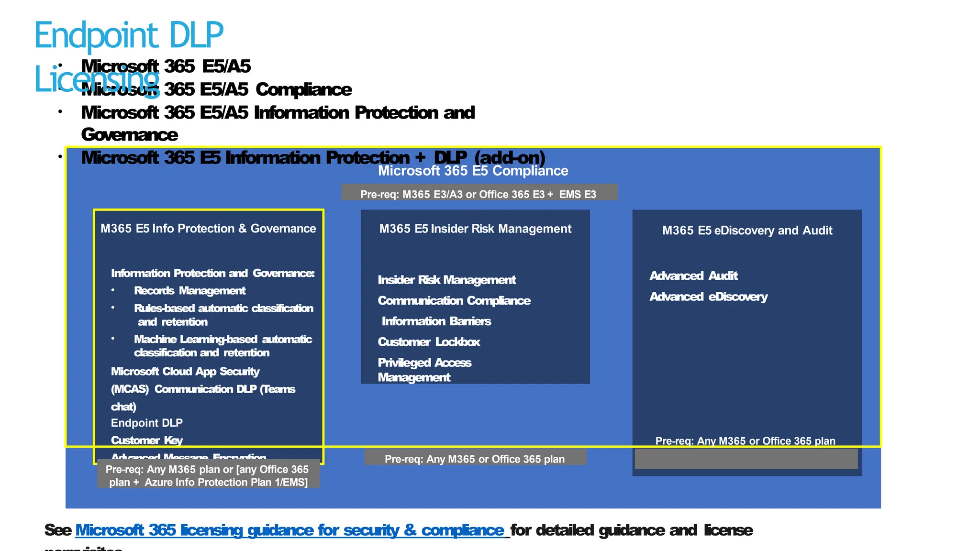Click 'Microsoft 365 E5/A5 Information Protection and' bullet
This screenshot has width=980, height=551.
(278, 112)
